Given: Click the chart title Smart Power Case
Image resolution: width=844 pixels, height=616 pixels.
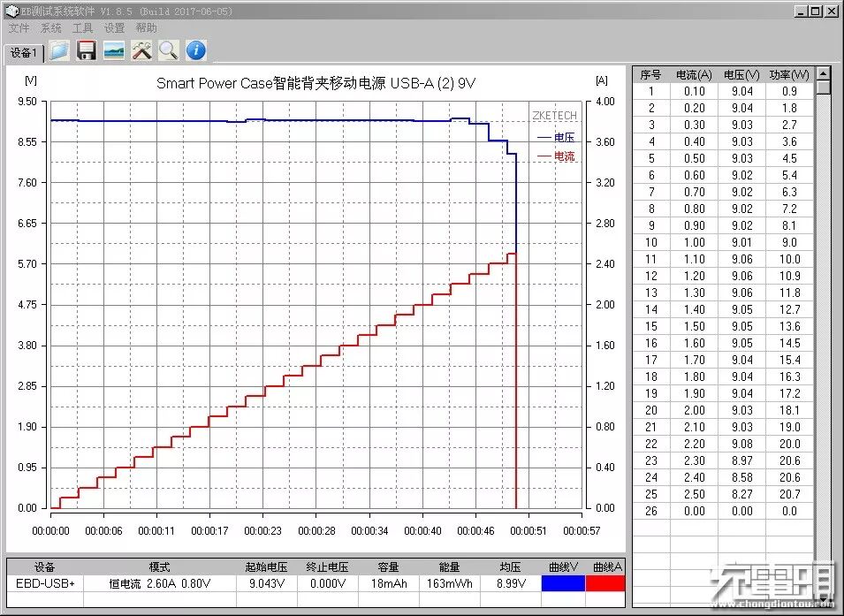Looking at the screenshot, I should [316, 83].
